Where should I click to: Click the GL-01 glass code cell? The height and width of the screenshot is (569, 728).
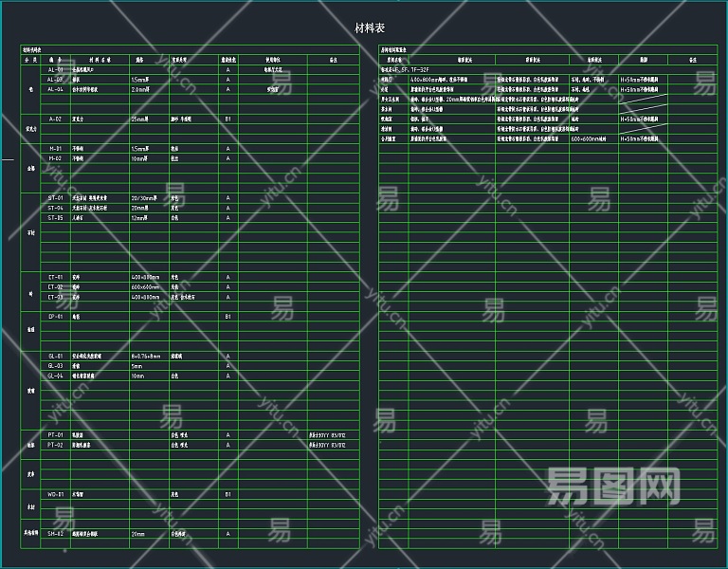point(55,356)
